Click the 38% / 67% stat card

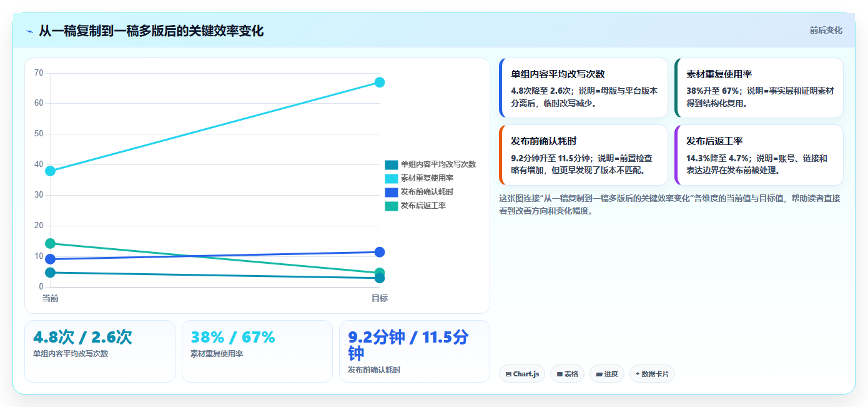point(257,351)
